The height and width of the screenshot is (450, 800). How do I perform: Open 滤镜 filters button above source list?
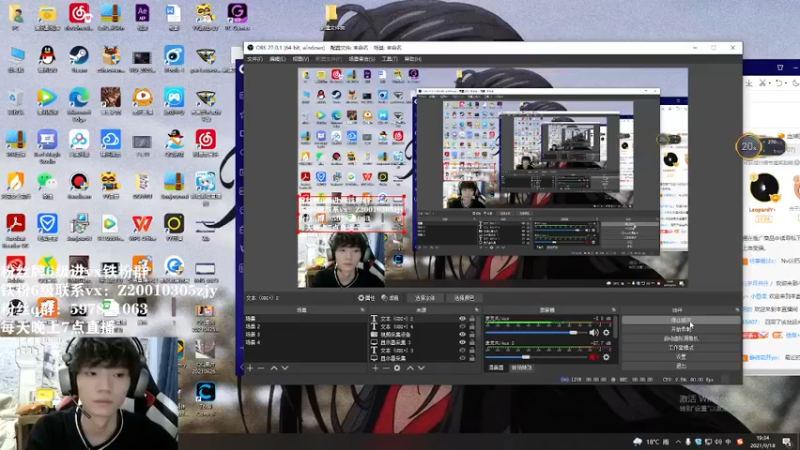(x=390, y=298)
